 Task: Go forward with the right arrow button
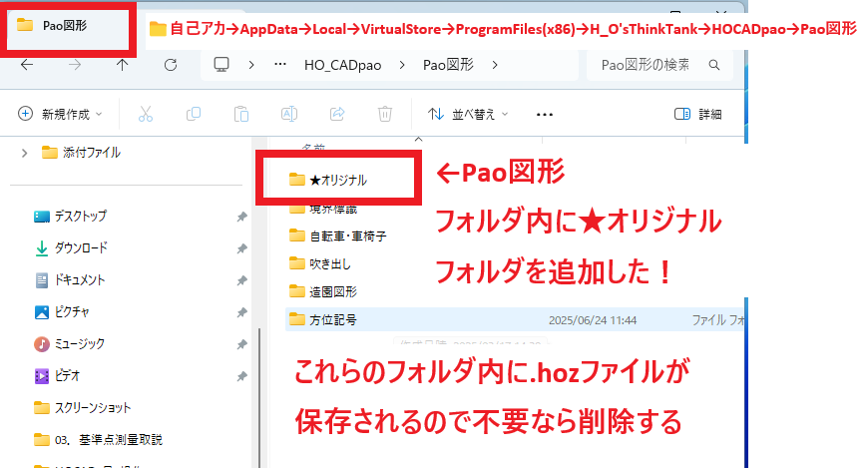point(75,65)
